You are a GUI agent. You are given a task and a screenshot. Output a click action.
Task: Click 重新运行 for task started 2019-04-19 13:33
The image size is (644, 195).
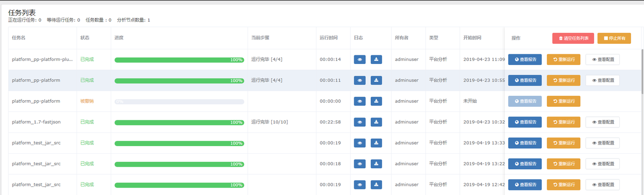(x=563, y=143)
